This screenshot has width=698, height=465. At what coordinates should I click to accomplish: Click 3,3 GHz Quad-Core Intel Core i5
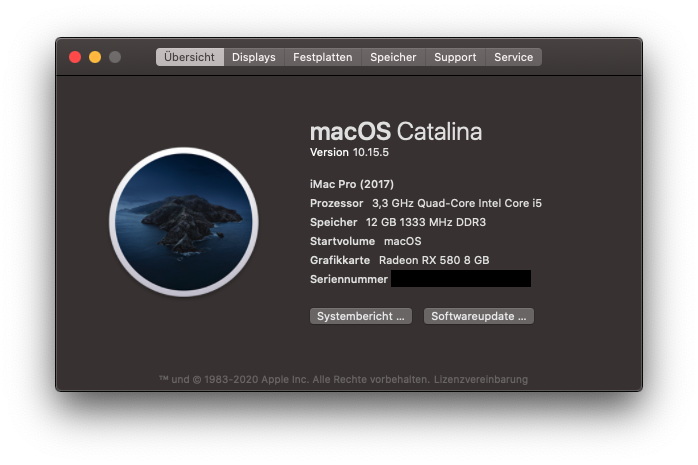(457, 203)
